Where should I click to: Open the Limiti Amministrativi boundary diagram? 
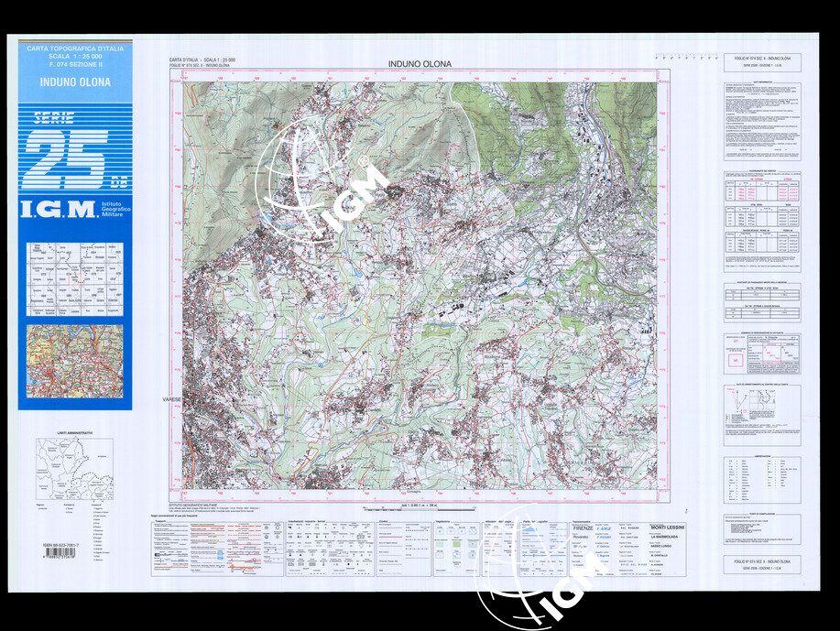74,468
